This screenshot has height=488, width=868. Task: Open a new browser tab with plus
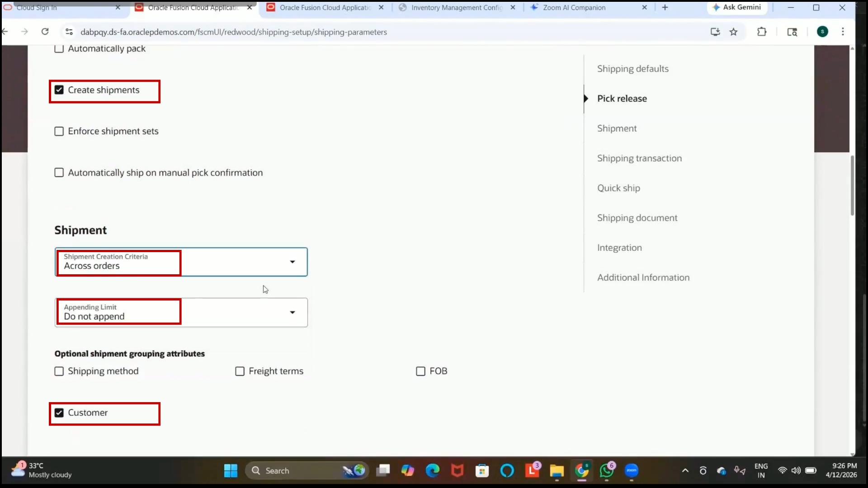tap(665, 7)
